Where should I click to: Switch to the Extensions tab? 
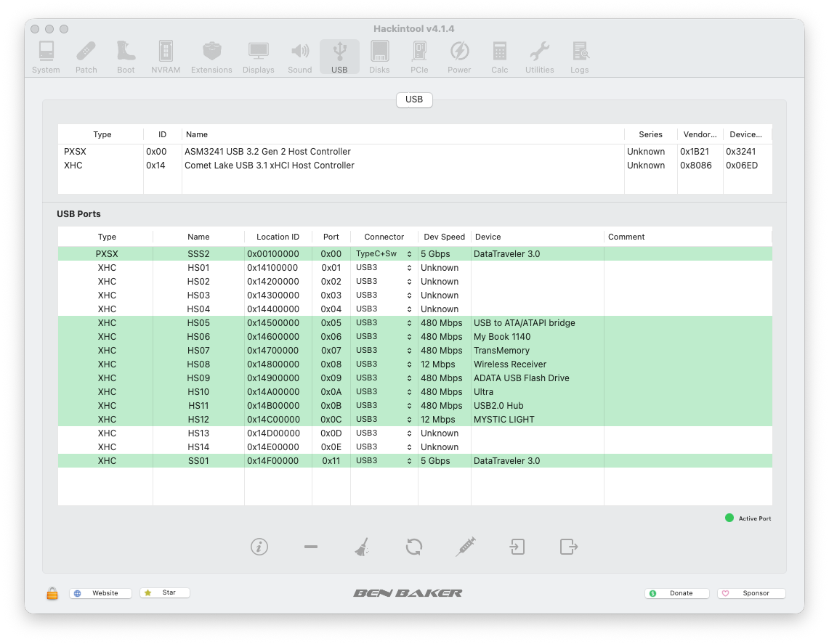click(x=211, y=57)
